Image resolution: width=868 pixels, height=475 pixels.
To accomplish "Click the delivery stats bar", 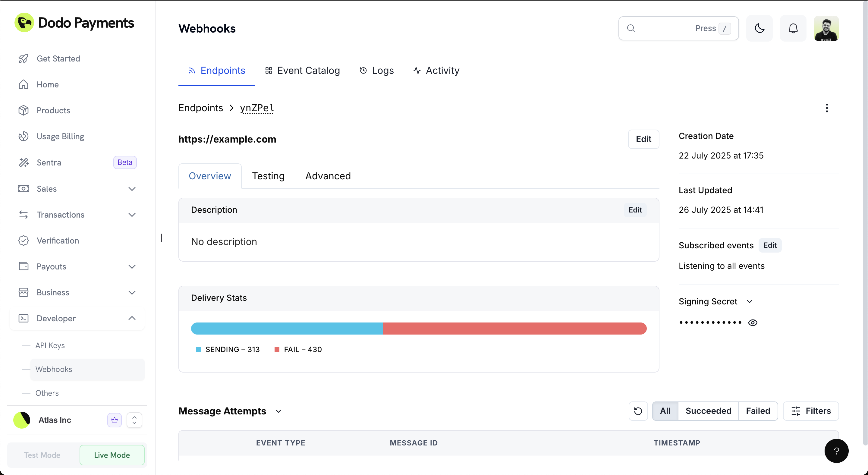I will coord(419,329).
